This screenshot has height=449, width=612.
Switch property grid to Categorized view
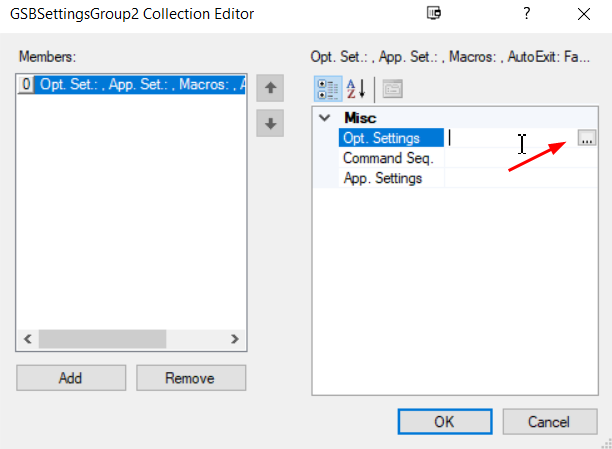pos(327,89)
